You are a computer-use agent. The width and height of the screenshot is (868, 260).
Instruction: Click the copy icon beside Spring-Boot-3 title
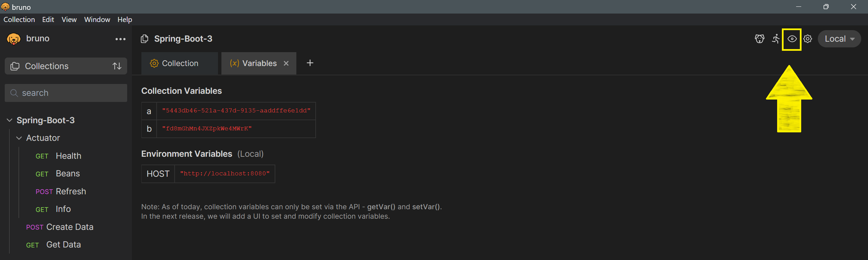(x=144, y=39)
